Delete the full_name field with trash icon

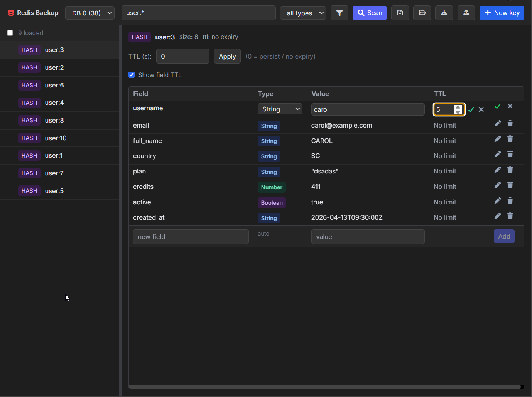coord(510,139)
